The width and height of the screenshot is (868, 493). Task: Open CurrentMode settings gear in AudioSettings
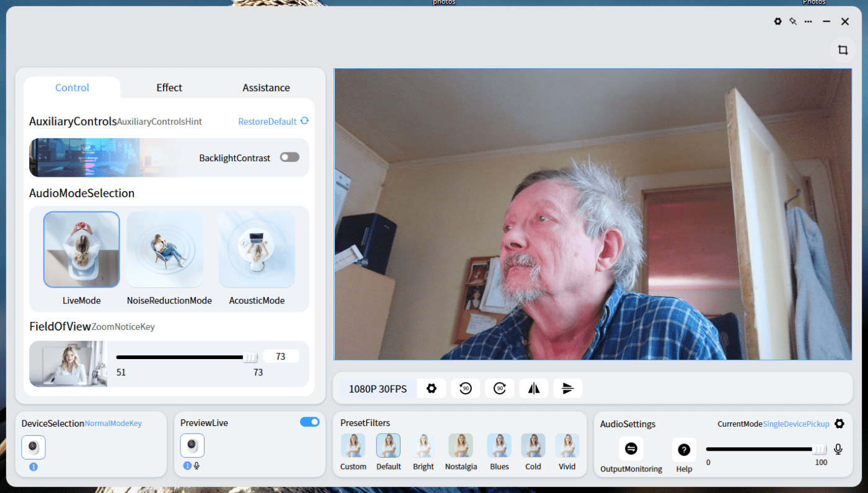pyautogui.click(x=839, y=424)
